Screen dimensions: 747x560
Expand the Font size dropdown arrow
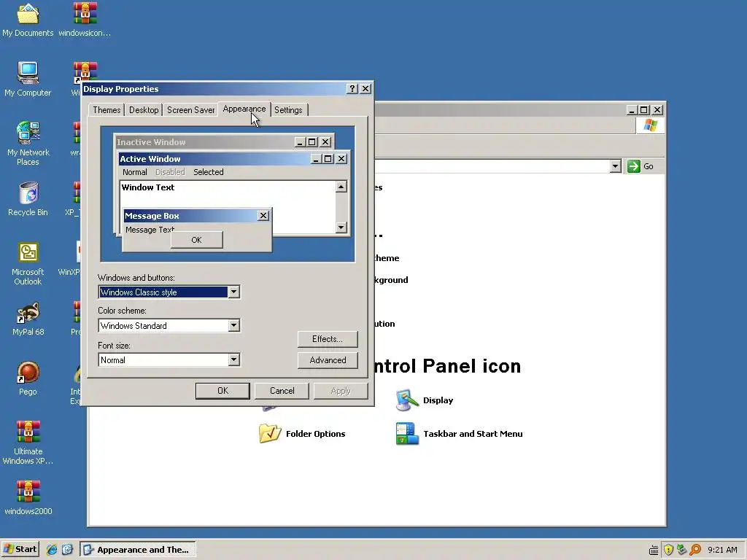coord(233,360)
